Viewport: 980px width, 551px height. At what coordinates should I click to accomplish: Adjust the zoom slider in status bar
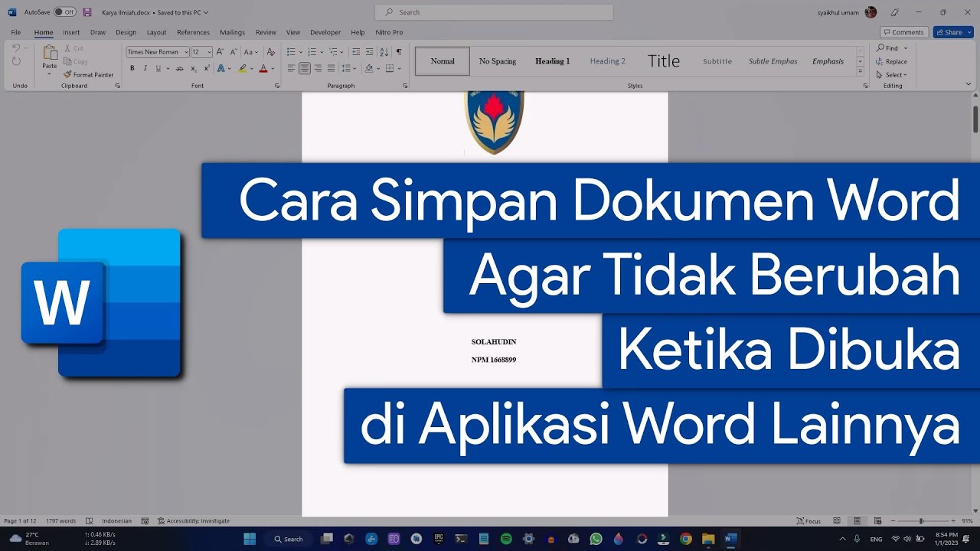coord(921,521)
